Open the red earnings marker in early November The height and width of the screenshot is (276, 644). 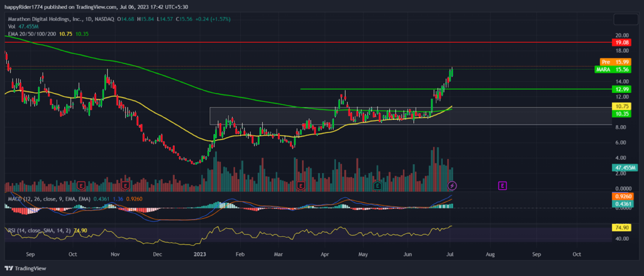tap(126, 186)
